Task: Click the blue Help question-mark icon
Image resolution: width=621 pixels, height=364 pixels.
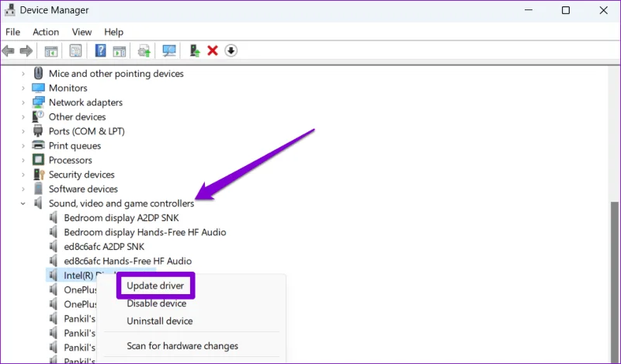Action: pyautogui.click(x=101, y=50)
